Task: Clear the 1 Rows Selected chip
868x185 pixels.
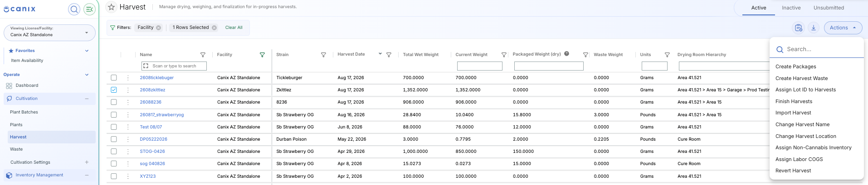Action: [214, 28]
